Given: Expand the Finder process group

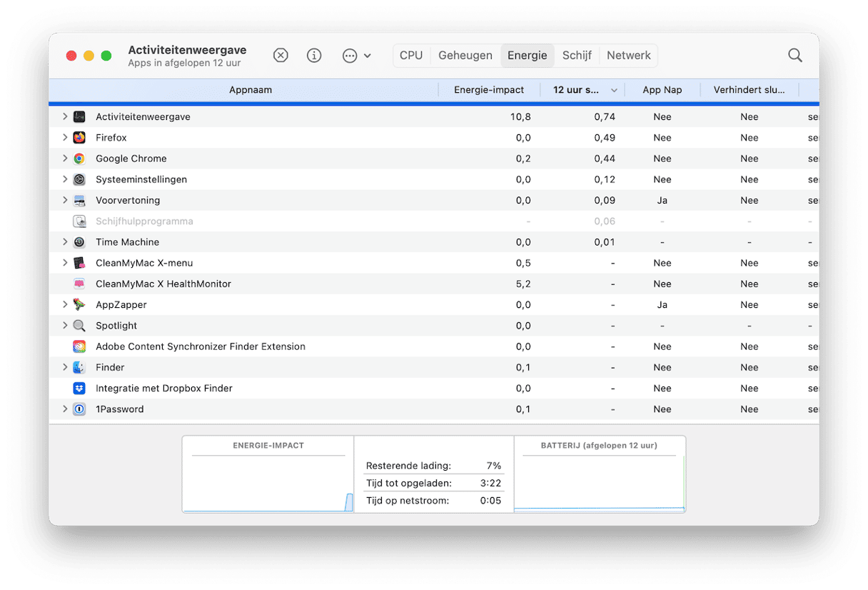Looking at the screenshot, I should [x=65, y=367].
